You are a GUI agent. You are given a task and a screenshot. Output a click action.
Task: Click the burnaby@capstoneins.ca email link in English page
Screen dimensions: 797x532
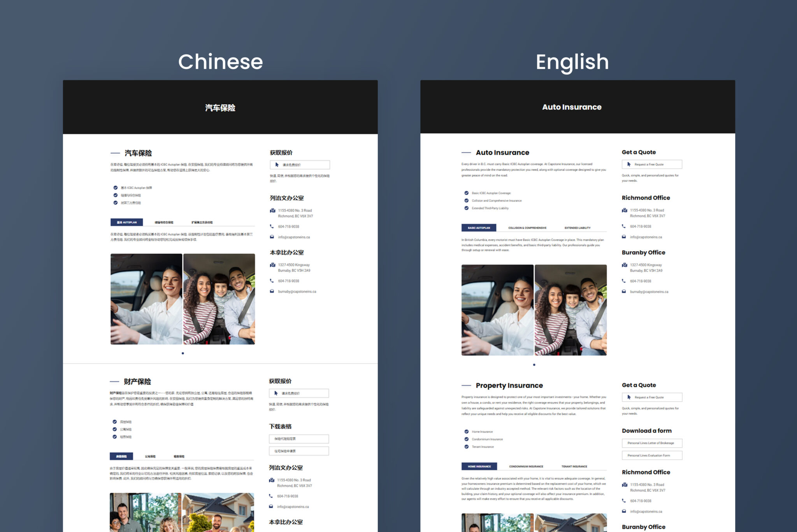[649, 291]
